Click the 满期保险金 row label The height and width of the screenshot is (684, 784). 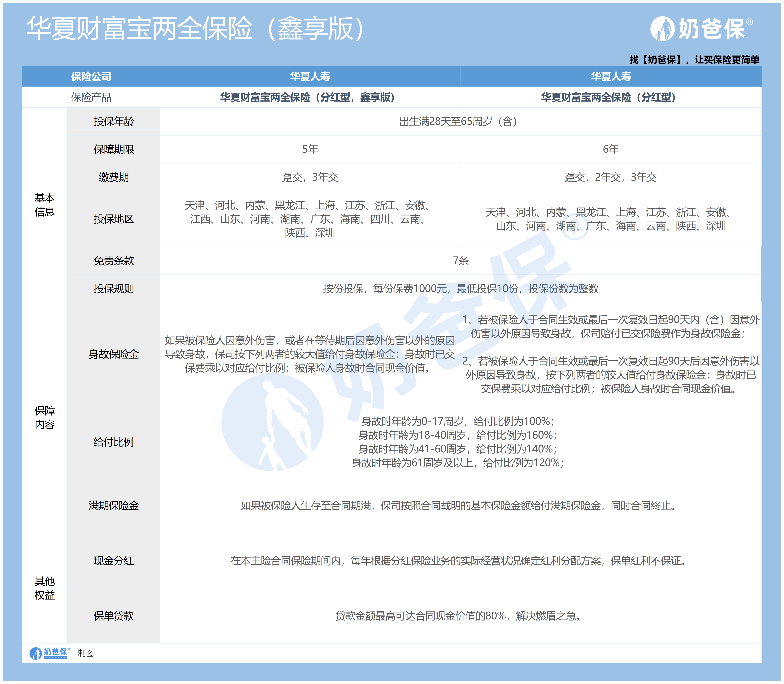[x=114, y=506]
